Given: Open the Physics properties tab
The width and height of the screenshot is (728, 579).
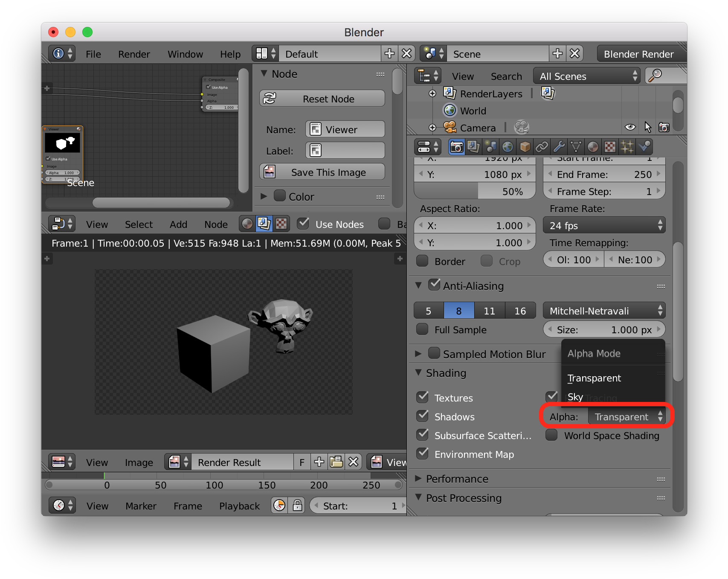Looking at the screenshot, I should [x=644, y=147].
